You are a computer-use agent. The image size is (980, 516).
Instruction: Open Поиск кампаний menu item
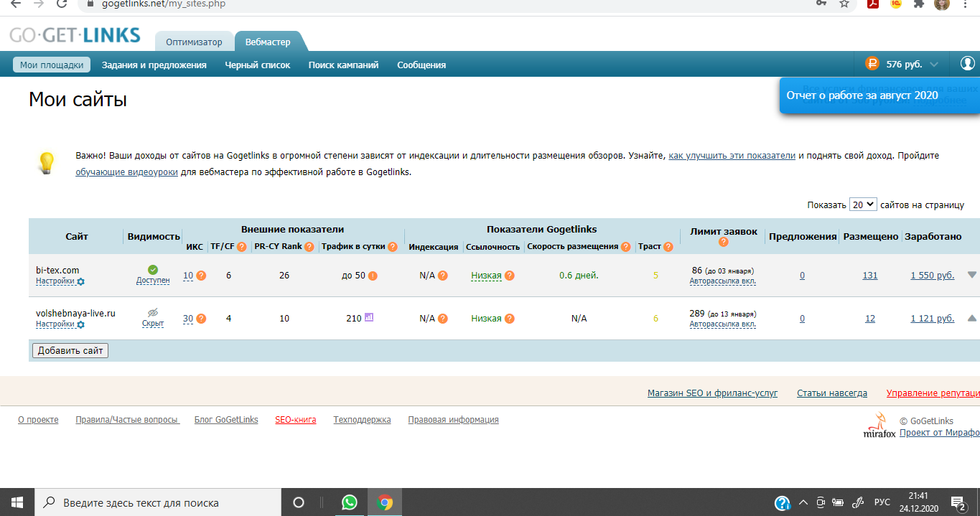point(344,65)
